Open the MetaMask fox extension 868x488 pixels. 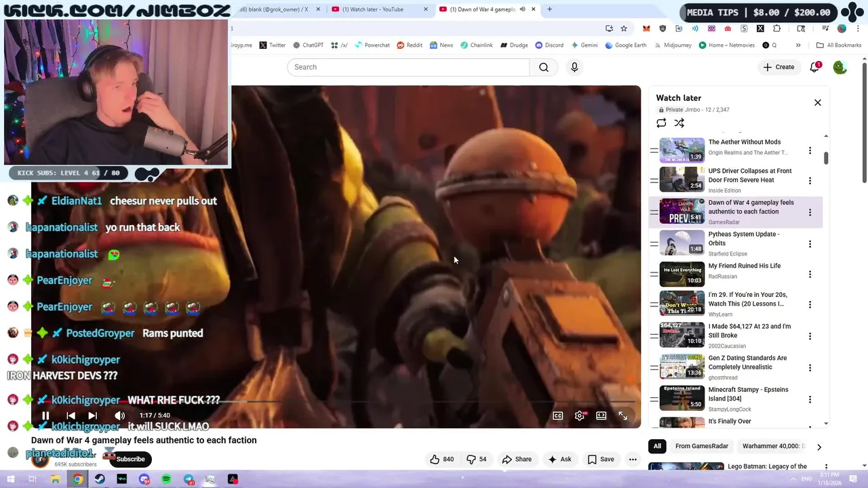pyautogui.click(x=646, y=28)
